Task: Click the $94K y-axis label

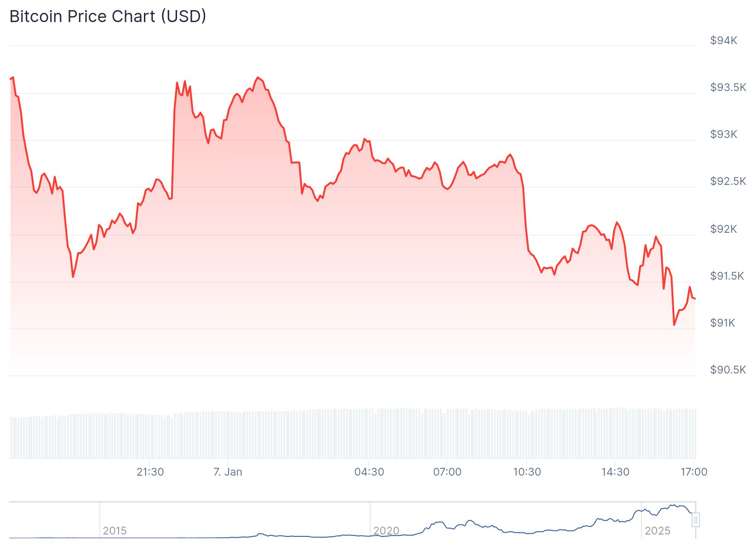Action: pyautogui.click(x=723, y=40)
